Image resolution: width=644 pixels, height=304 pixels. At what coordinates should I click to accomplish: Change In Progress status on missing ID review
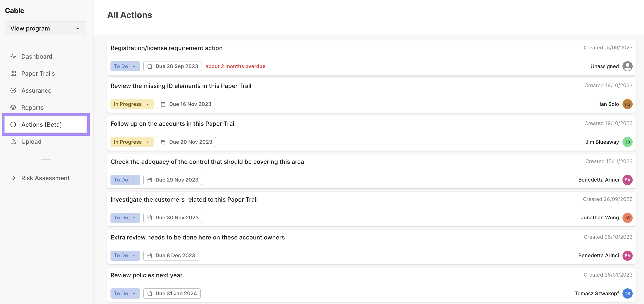pos(132,104)
